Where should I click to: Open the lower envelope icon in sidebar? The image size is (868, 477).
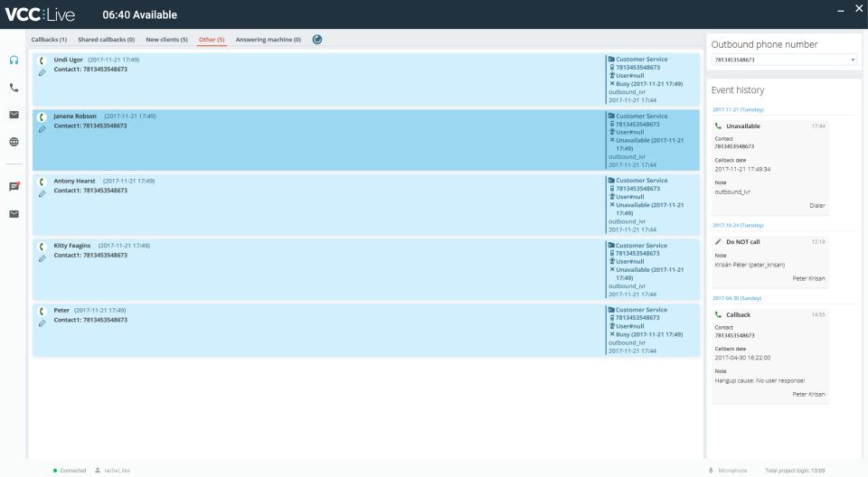click(14, 213)
